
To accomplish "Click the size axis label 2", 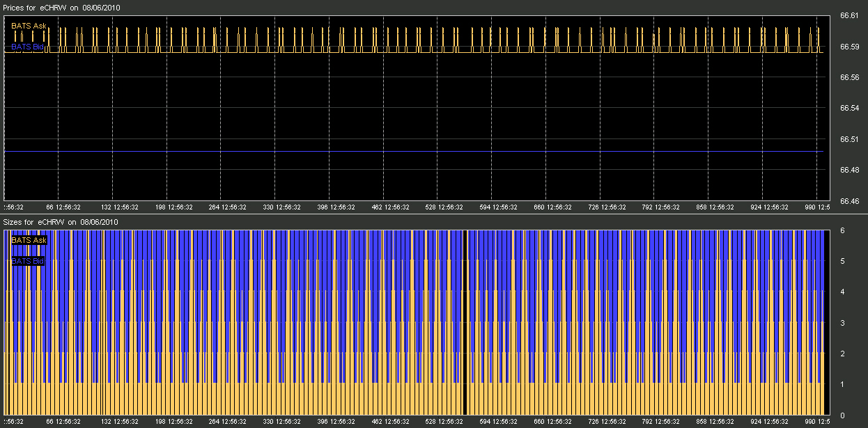I will coord(843,354).
